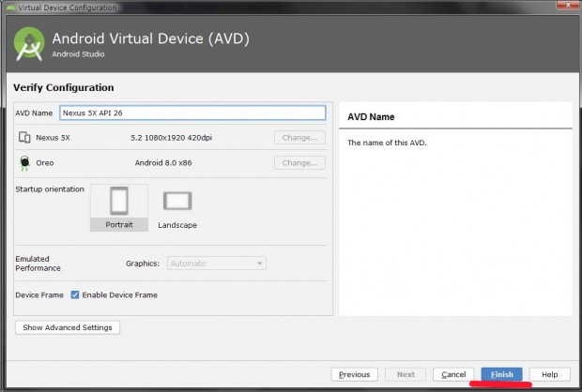Image resolution: width=582 pixels, height=392 pixels.
Task: Click the Oreo system image icon
Action: [24, 163]
